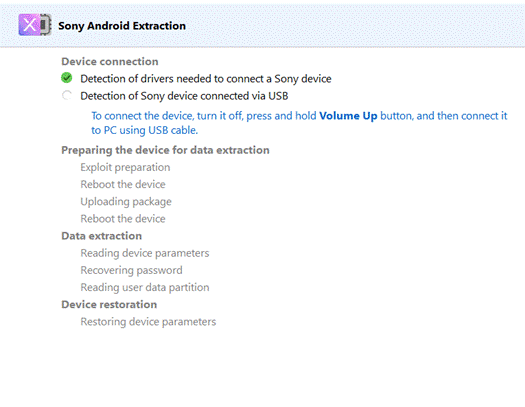Click the Data extraction section heading

click(x=101, y=236)
